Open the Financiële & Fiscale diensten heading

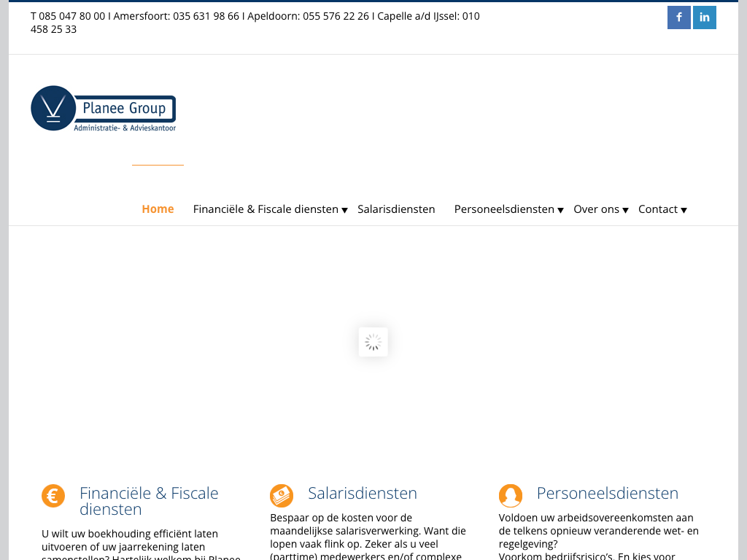(149, 501)
